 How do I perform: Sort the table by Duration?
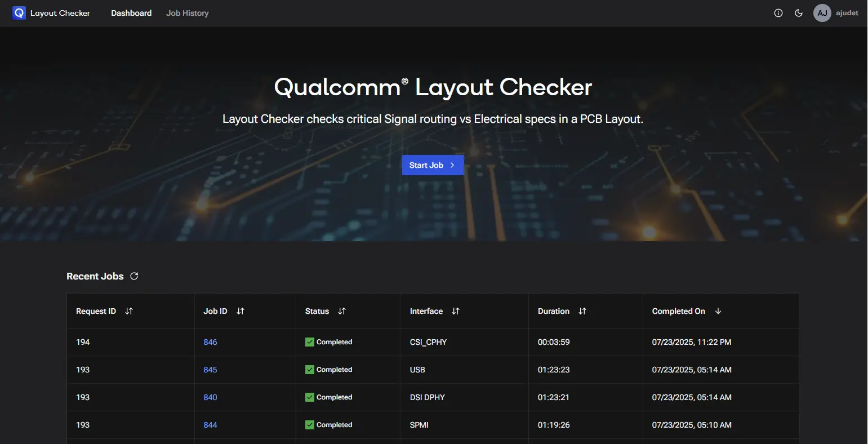(x=582, y=311)
